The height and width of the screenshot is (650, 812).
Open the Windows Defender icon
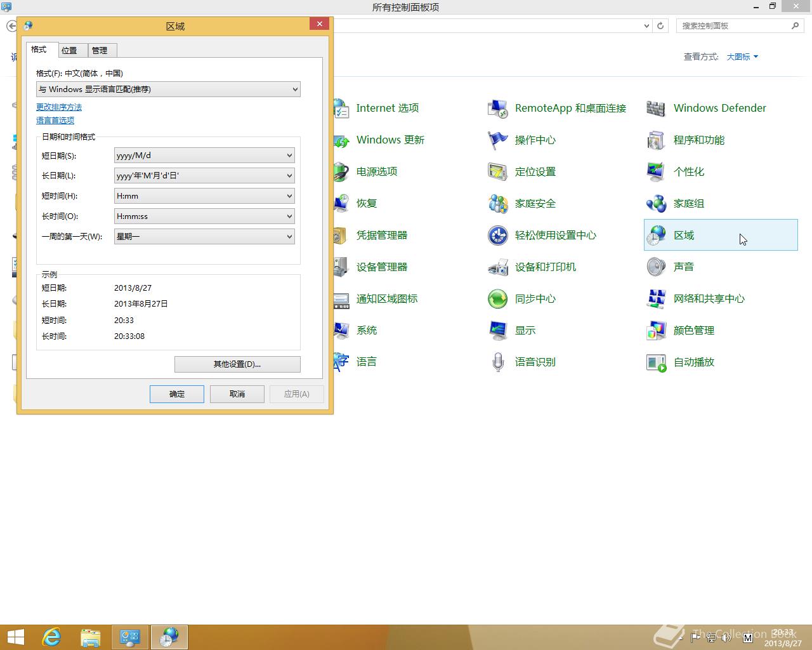(x=657, y=108)
